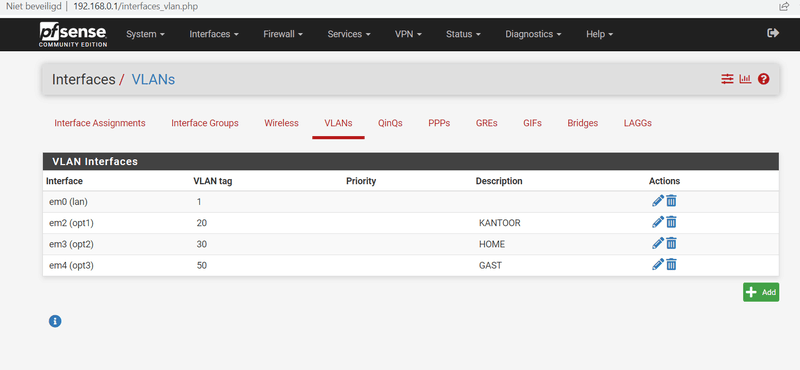
Task: Click the Priority column header
Action: (361, 181)
